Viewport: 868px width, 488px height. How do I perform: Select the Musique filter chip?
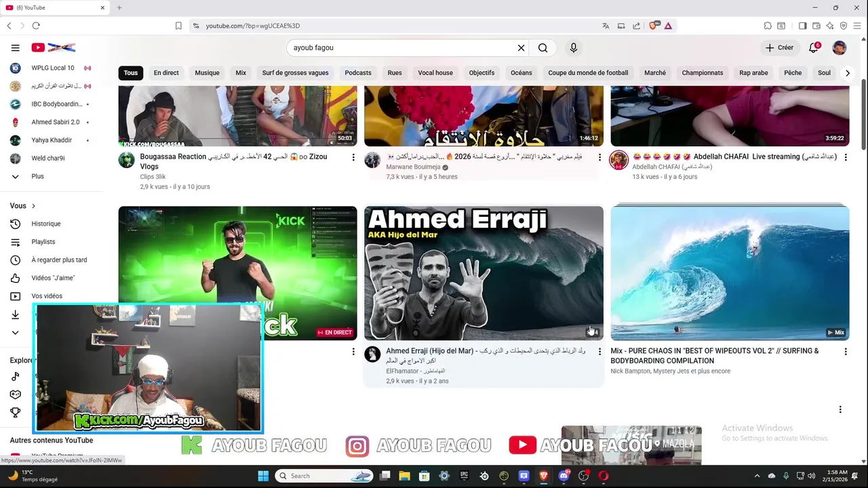pos(207,73)
